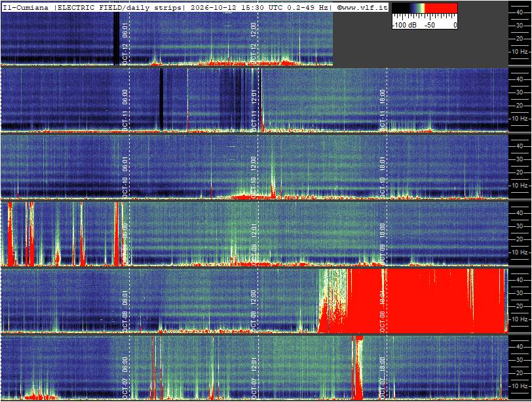This screenshot has width=532, height=402.
Task: Click the OCT-11 06:00 time marker
Action: 125,110
